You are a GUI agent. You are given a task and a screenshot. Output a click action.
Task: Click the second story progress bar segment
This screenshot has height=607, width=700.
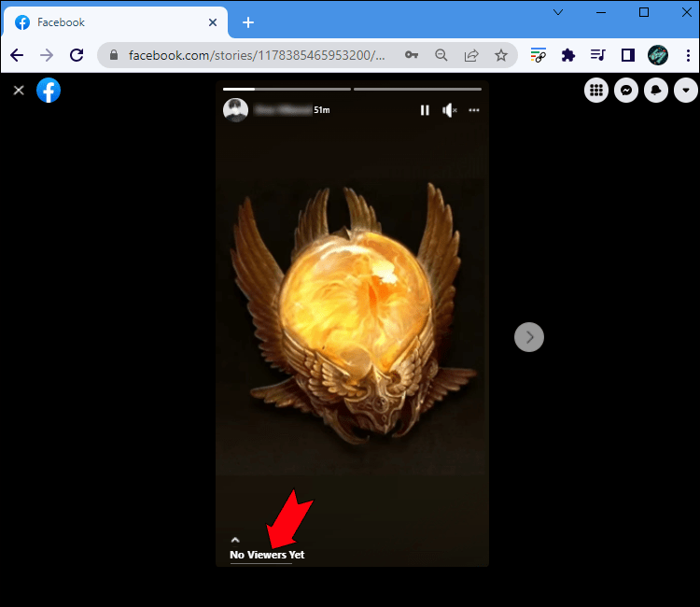coord(417,90)
